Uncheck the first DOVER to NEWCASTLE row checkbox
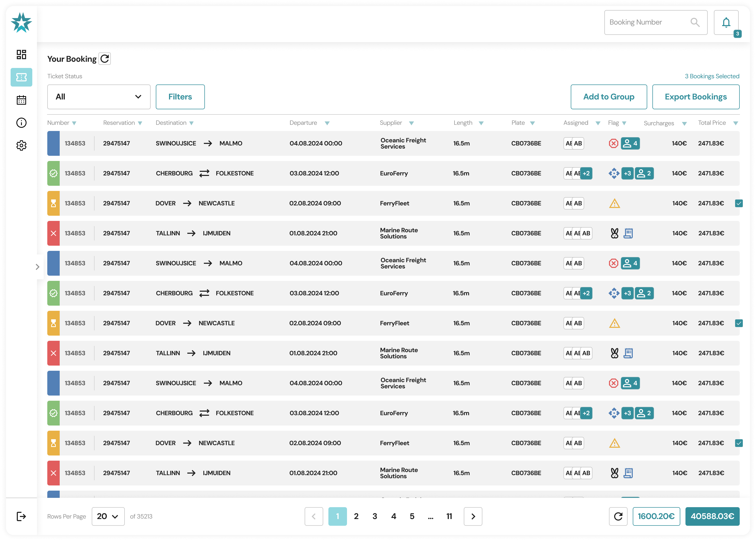 [x=739, y=203]
